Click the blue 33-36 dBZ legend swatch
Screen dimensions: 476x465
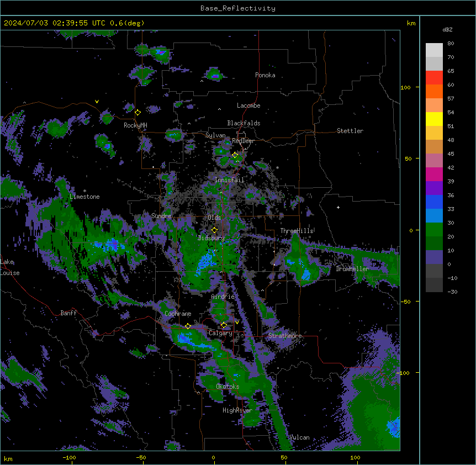click(434, 202)
